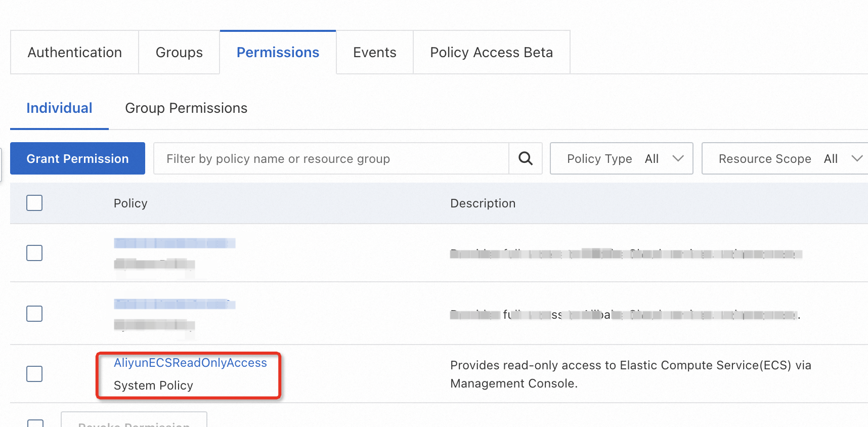Click the Revoke Permission button
Screen dimensions: 868x427
click(134, 422)
